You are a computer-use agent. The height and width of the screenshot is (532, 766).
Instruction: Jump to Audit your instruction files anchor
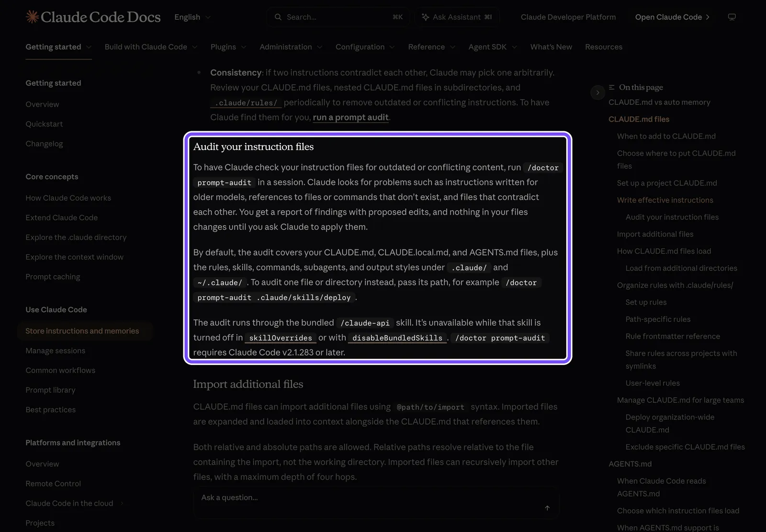672,217
